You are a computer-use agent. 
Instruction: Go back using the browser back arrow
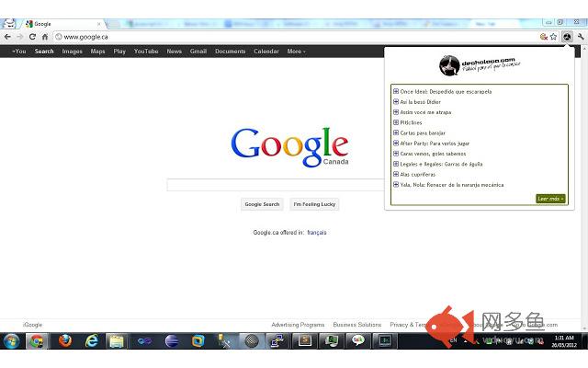pos(7,37)
